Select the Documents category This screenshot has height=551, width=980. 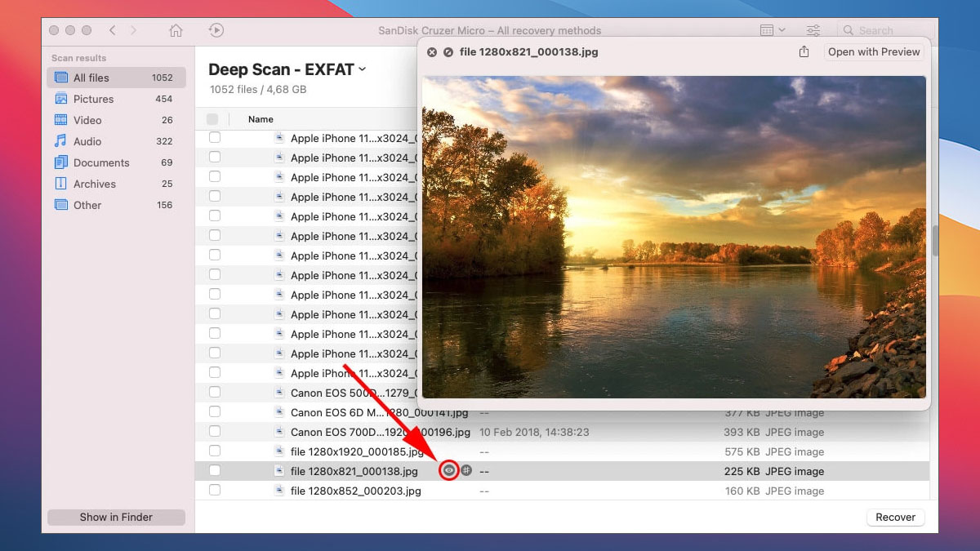[116, 162]
